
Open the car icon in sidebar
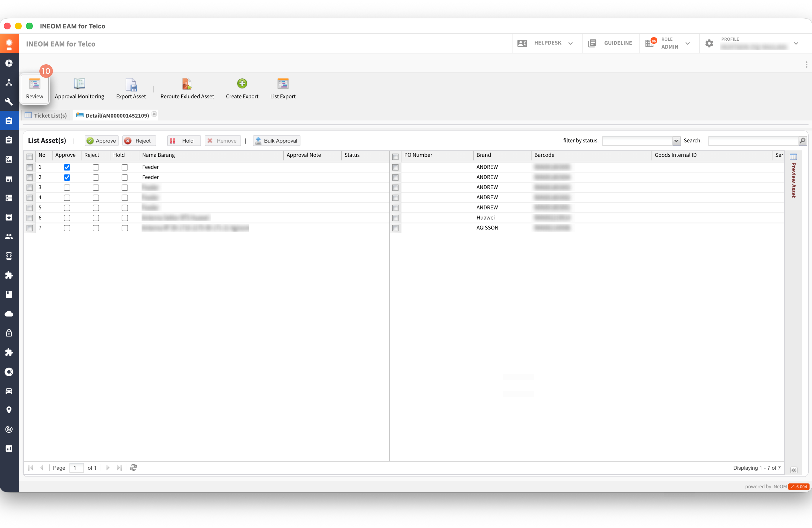click(9, 391)
